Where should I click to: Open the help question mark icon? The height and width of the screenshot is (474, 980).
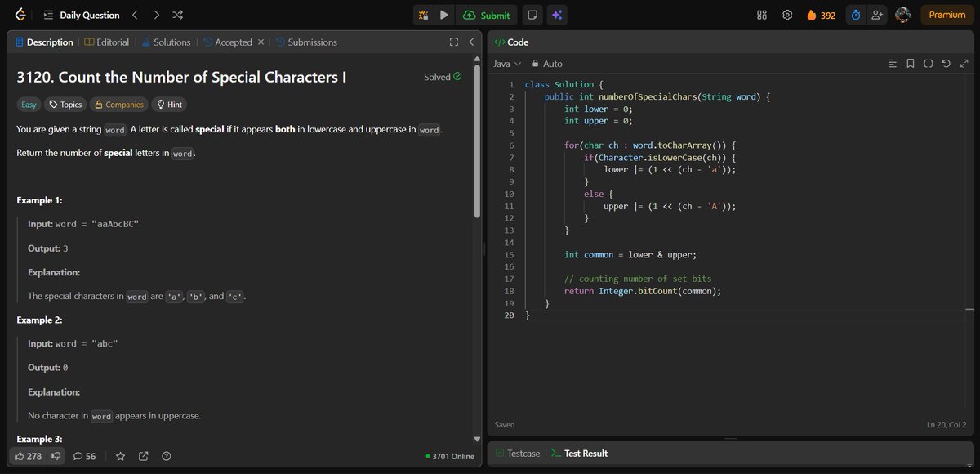coord(167,456)
